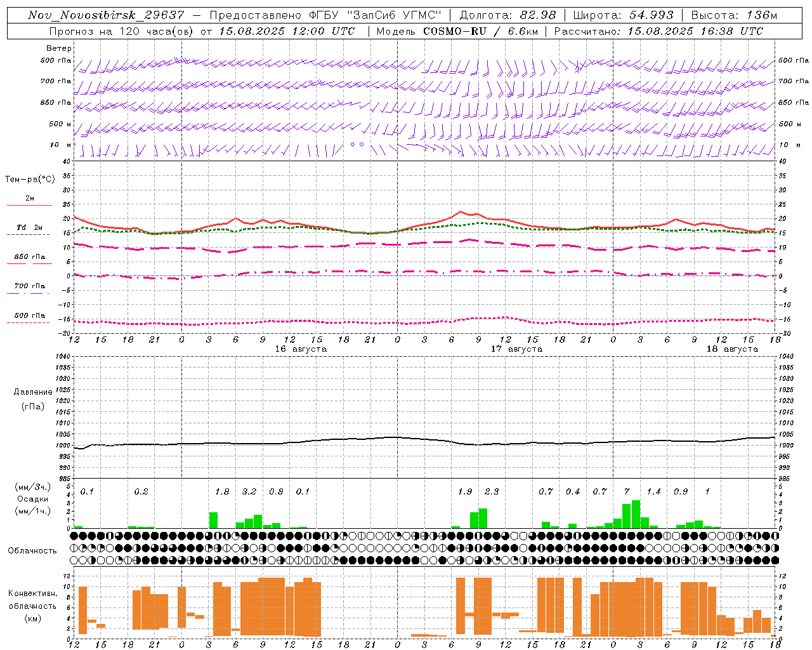Select forecast start time 15.08.2025 12:00 UTC
This screenshot has width=812, height=650.
pyautogui.click(x=287, y=31)
